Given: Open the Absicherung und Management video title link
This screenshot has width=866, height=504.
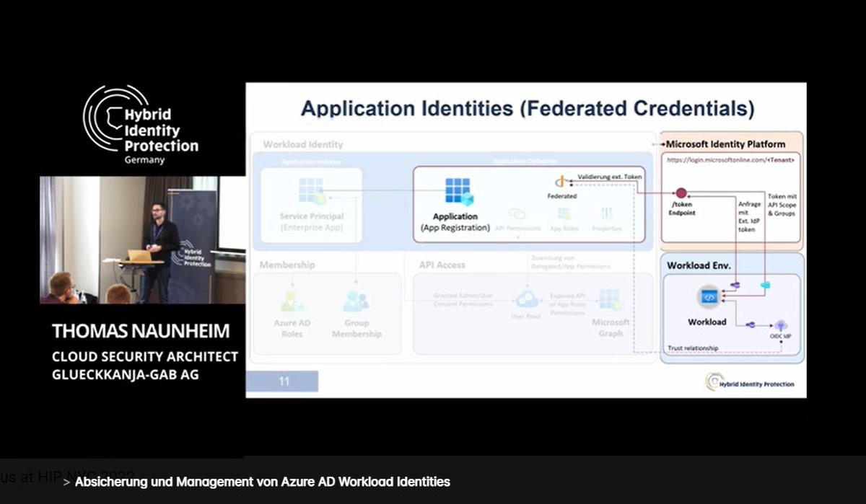Looking at the screenshot, I should pyautogui.click(x=263, y=482).
